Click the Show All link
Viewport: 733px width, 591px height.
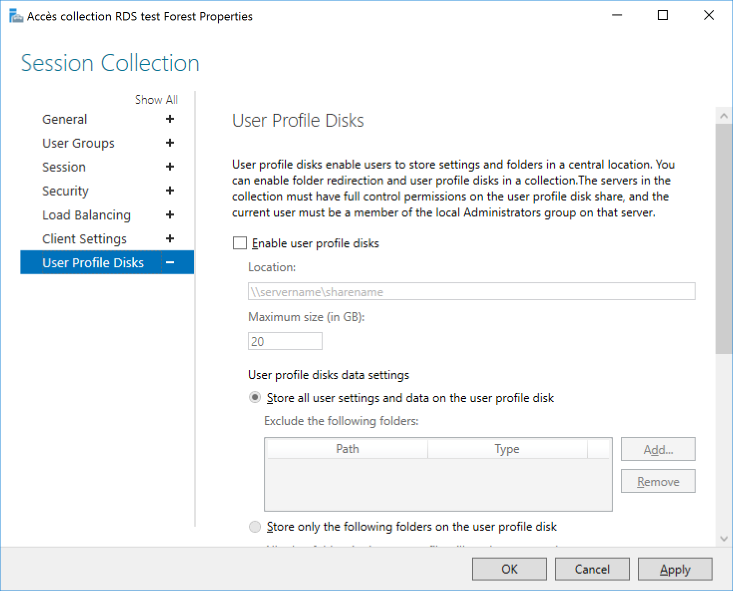pos(156,100)
